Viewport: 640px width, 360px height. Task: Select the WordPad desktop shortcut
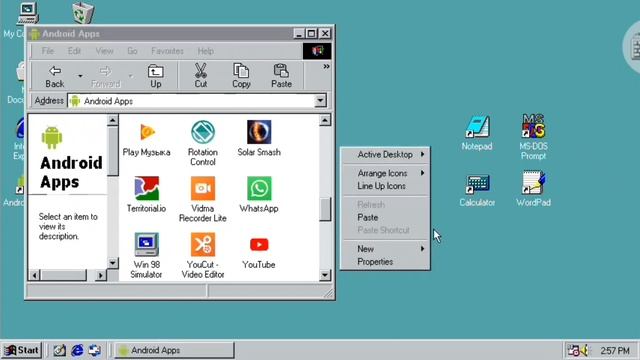coord(533,183)
